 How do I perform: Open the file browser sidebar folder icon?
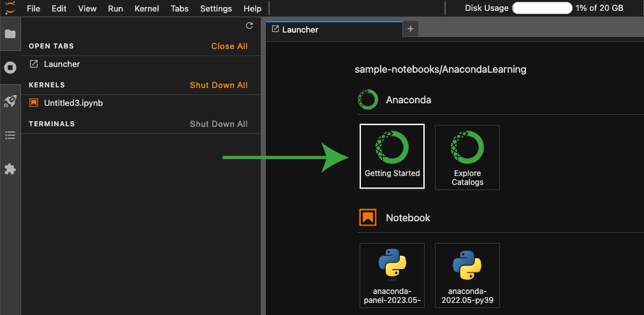[10, 34]
